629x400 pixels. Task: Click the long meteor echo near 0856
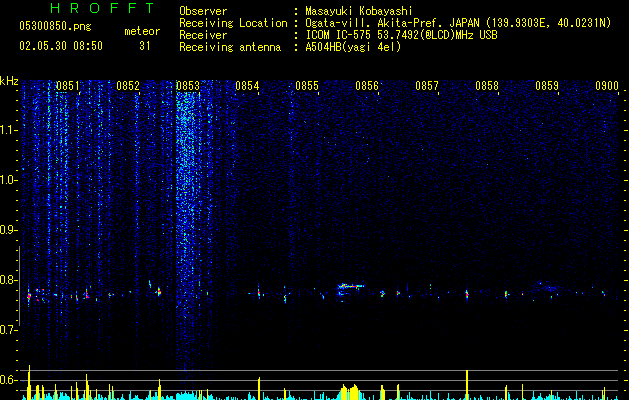[351, 286]
